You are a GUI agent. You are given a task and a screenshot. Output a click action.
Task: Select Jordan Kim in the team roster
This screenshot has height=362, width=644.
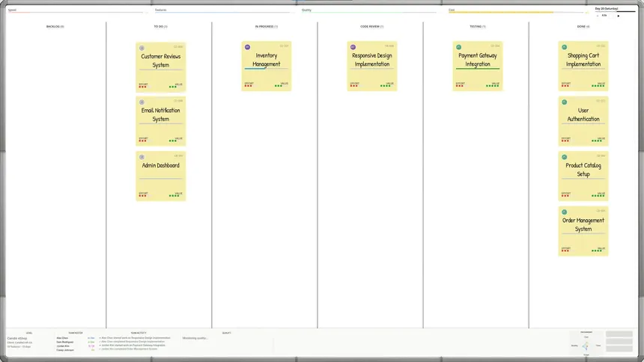(63, 346)
